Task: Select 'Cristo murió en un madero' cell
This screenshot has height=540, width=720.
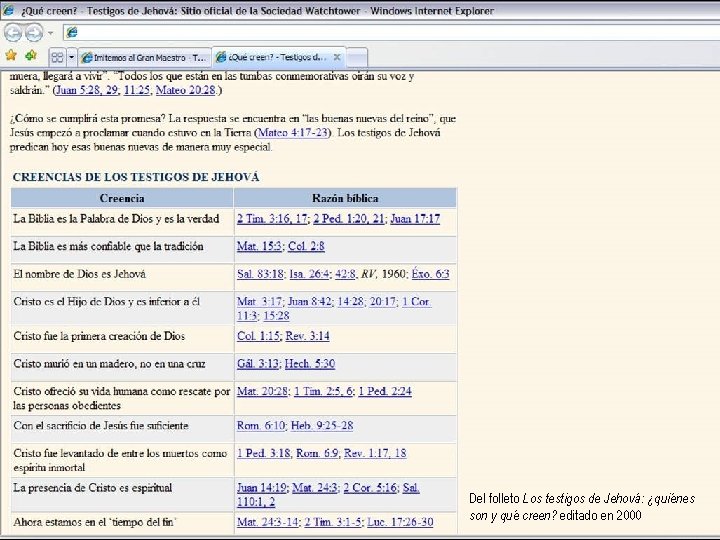Action: pyautogui.click(x=122, y=367)
